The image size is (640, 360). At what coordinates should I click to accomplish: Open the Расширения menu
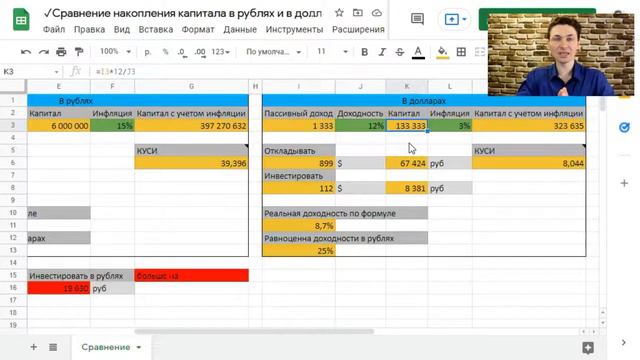pyautogui.click(x=358, y=29)
